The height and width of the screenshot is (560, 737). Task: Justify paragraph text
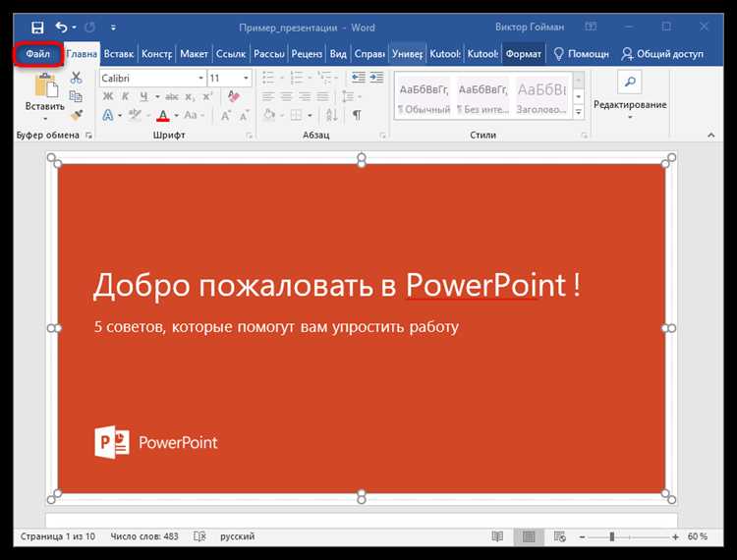322,97
